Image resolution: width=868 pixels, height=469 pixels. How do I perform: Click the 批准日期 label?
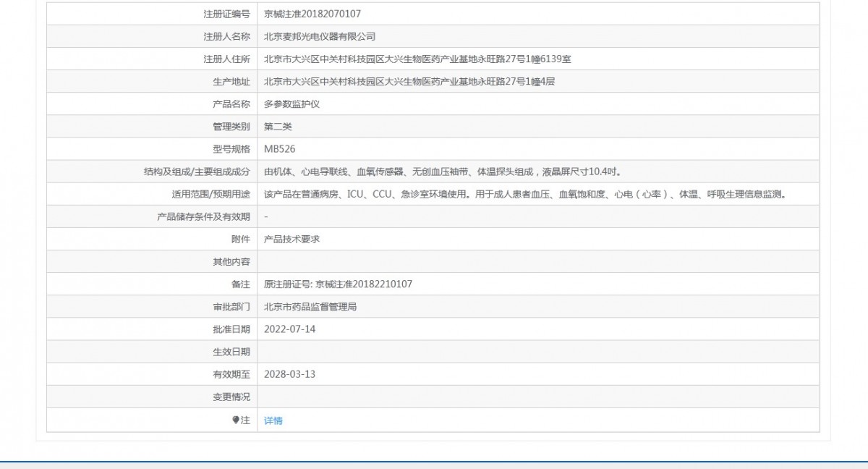click(231, 329)
